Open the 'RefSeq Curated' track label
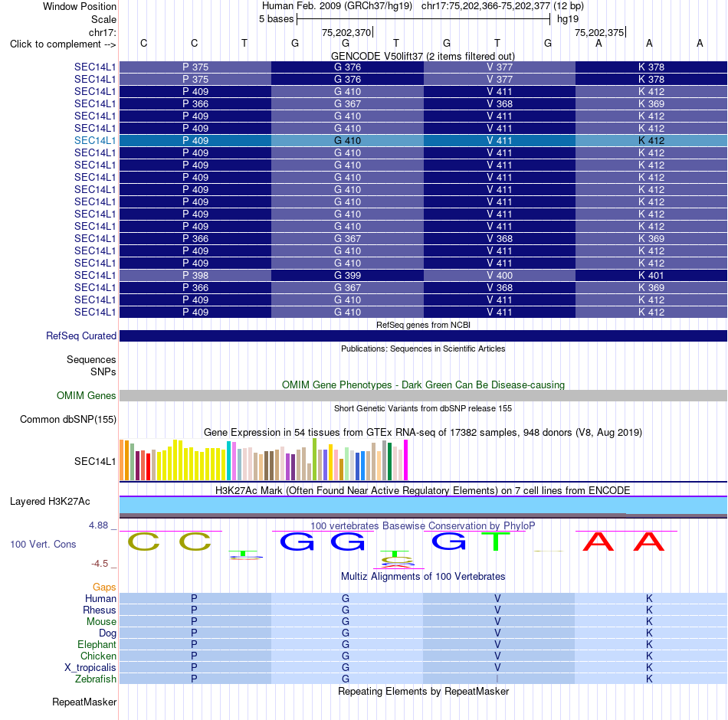Viewport: 728px width, 720px height. click(80, 335)
